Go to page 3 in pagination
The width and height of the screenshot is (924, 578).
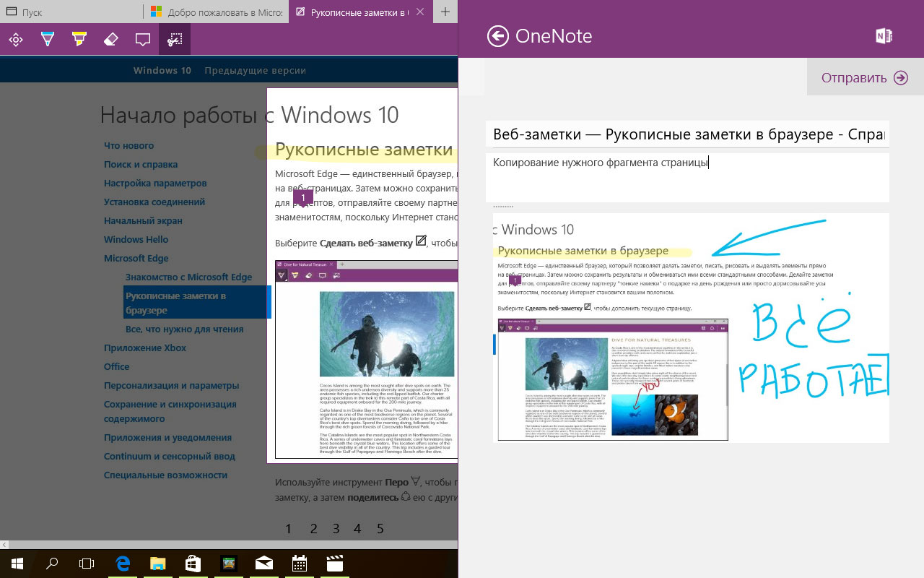point(336,529)
